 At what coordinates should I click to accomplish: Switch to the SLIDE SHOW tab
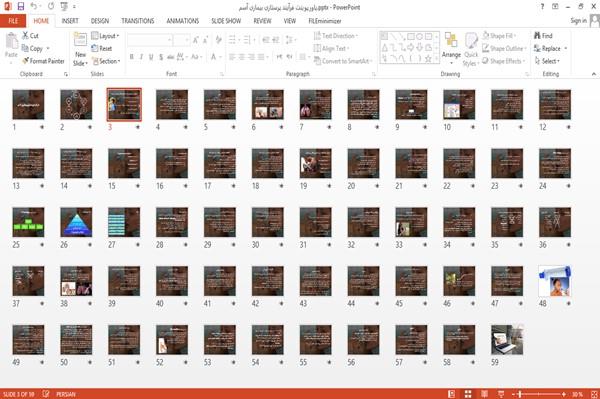[226, 21]
